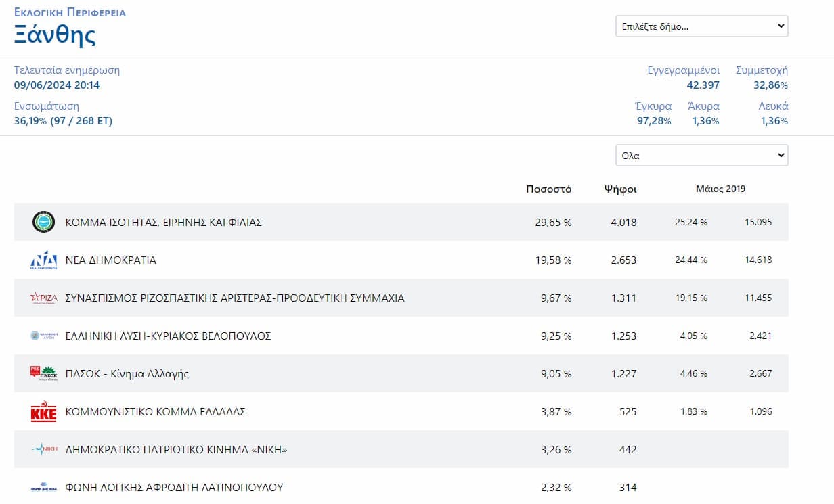Click the Φωνή Λογικής party logo

point(44,487)
